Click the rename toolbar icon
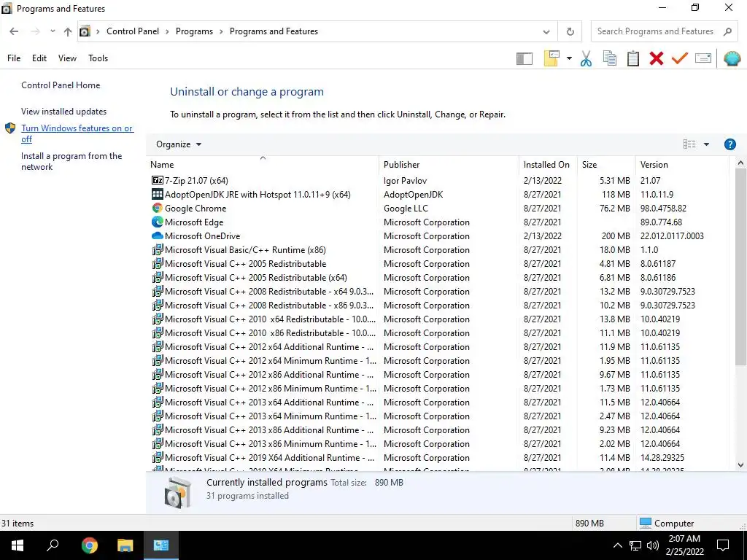The image size is (747, 560). (x=703, y=58)
